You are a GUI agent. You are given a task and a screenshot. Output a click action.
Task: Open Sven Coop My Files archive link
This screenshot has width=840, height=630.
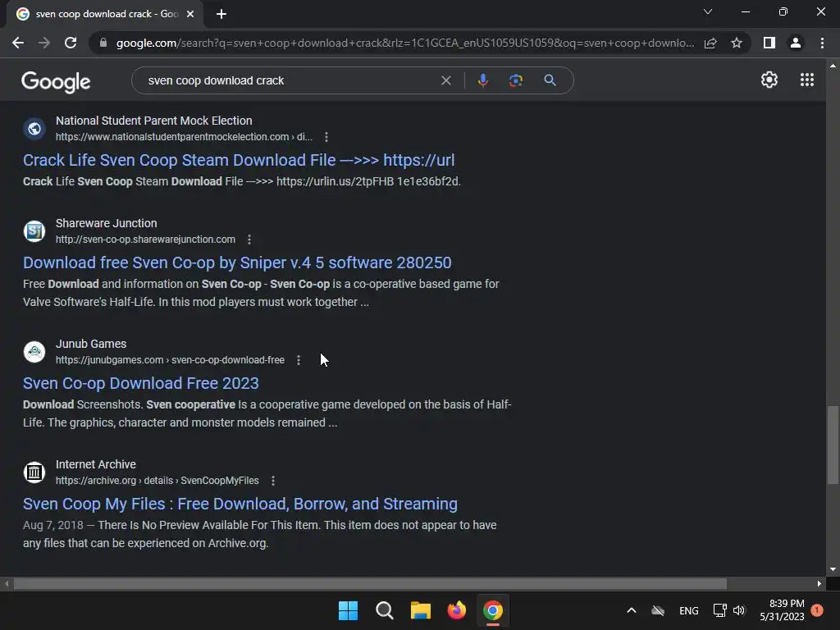pos(240,504)
